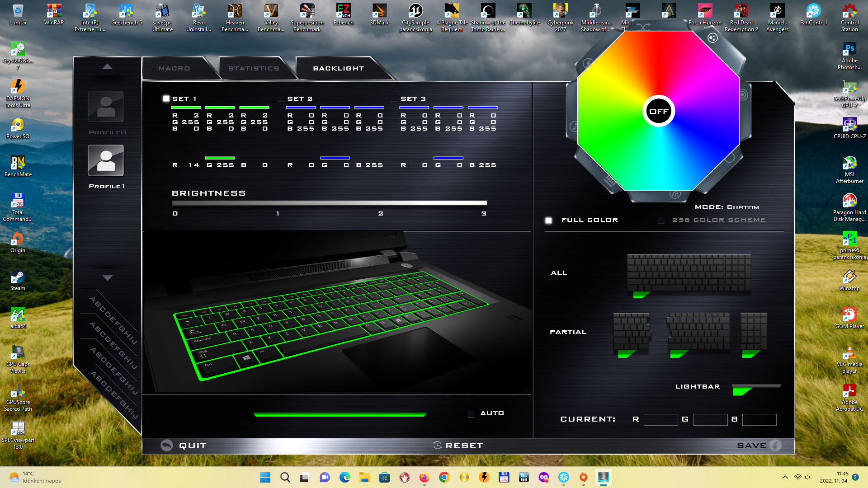The image size is (868, 488).
Task: Open taskbar Search icon
Action: (x=285, y=477)
